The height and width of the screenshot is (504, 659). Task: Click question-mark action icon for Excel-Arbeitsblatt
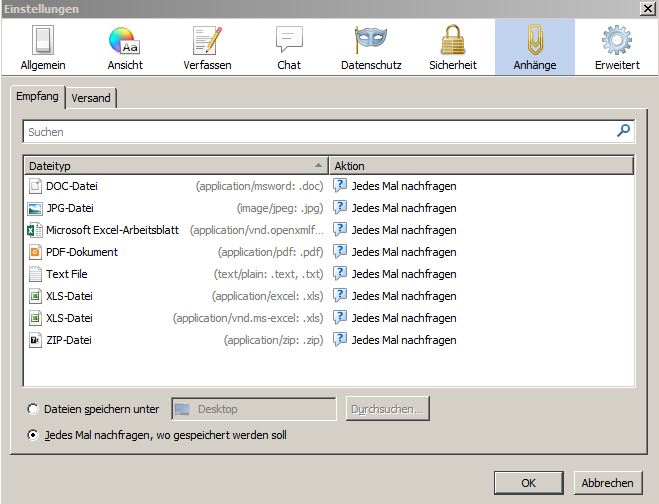pyautogui.click(x=340, y=230)
